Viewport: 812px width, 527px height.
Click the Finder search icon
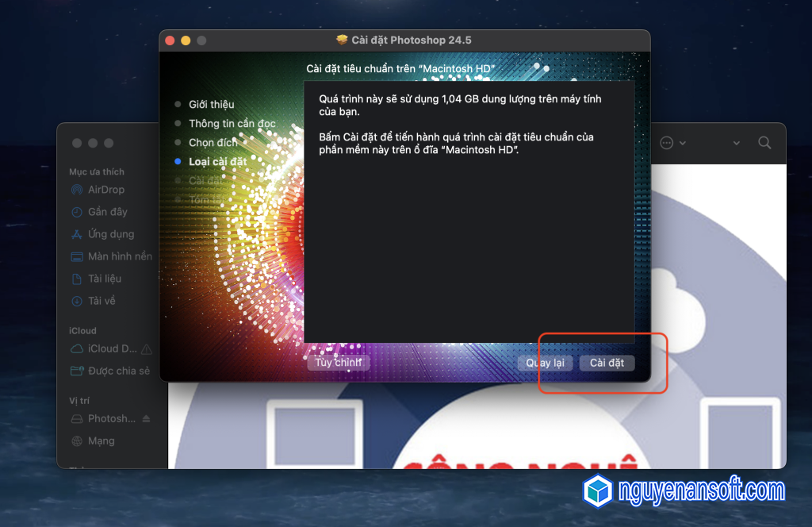pos(764,143)
